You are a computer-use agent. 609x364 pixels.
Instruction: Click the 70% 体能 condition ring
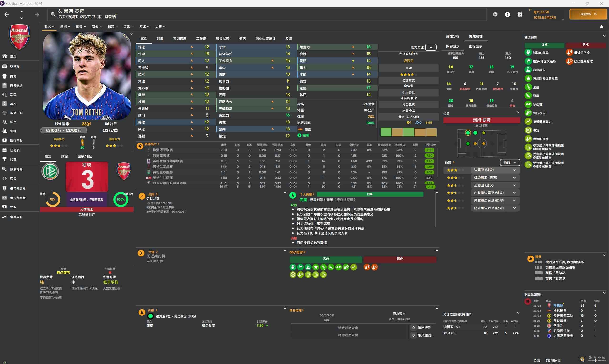(x=53, y=199)
